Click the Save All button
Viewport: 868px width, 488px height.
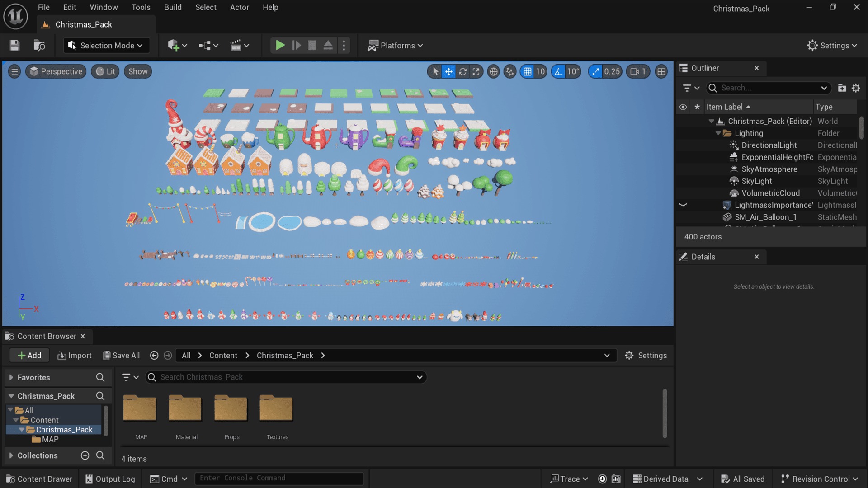121,356
